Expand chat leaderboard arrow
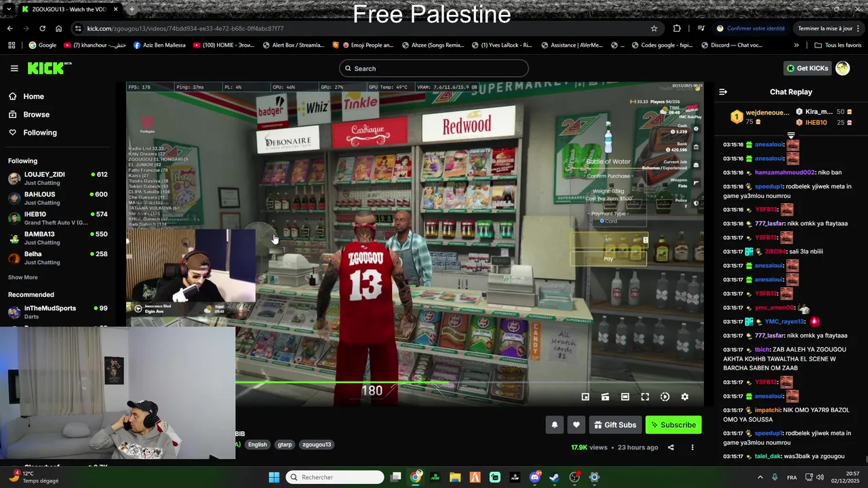868x488 pixels. click(791, 136)
